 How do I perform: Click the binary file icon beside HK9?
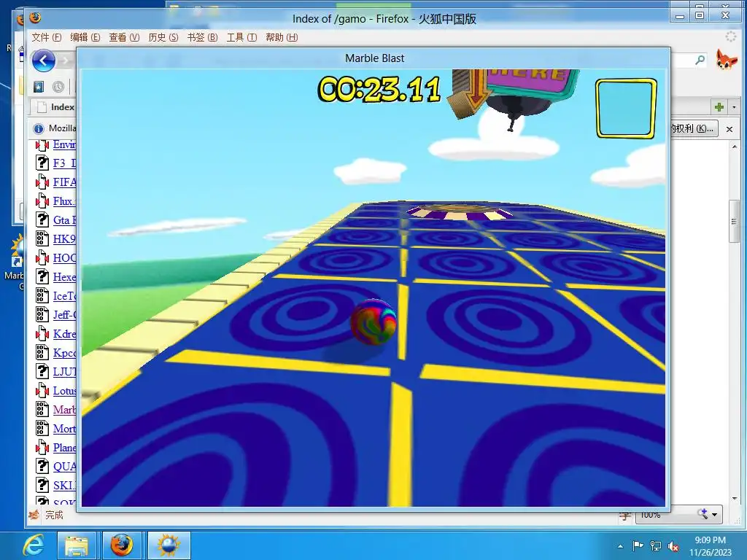[x=42, y=239]
